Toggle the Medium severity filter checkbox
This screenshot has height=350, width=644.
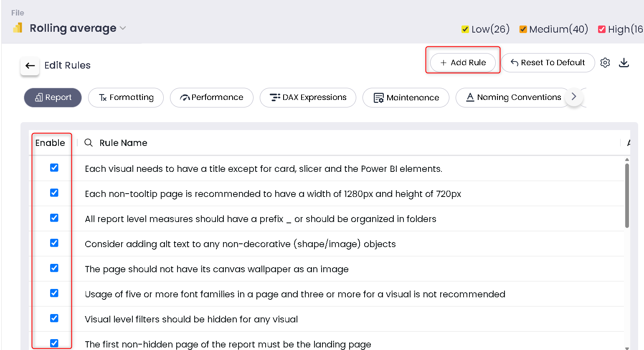pyautogui.click(x=523, y=29)
